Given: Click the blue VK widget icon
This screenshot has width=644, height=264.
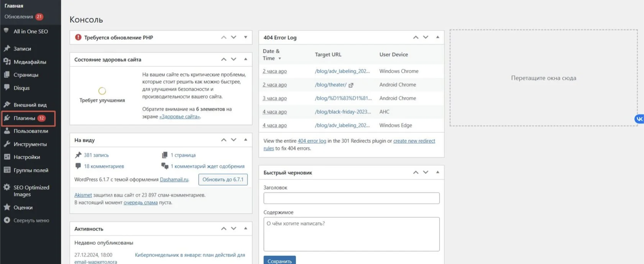Looking at the screenshot, I should 639,119.
